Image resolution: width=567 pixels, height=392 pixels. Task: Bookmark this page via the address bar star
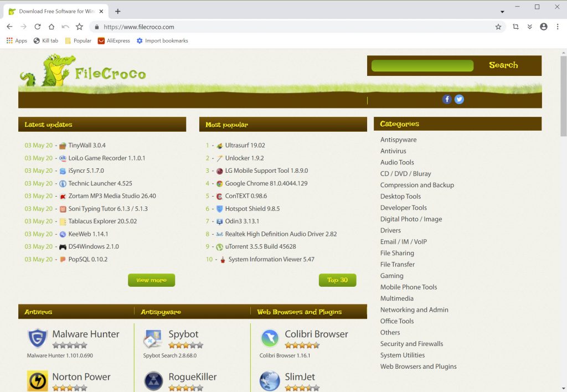pyautogui.click(x=498, y=27)
